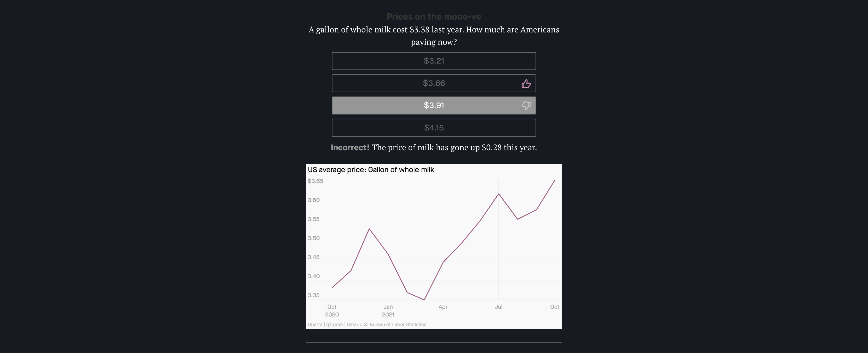Click the "Jan 2021" x-axis label

coord(388,310)
